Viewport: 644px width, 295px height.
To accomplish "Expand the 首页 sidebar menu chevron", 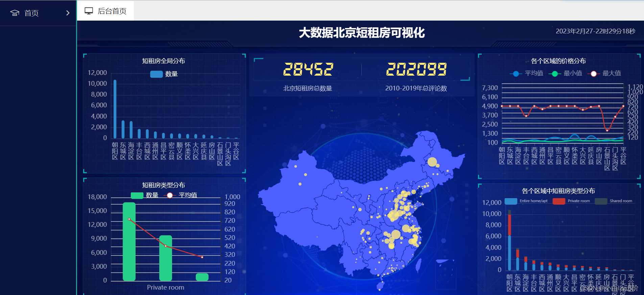I will pyautogui.click(x=68, y=13).
